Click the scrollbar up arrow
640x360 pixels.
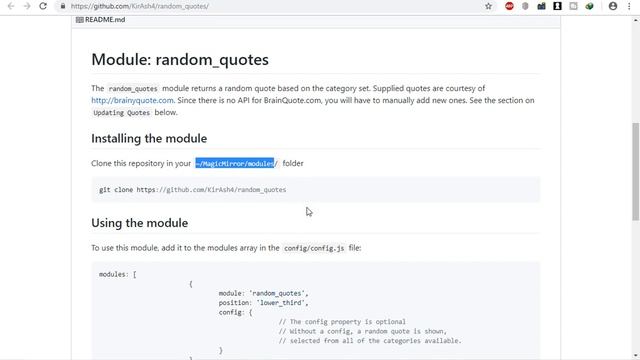636,20
